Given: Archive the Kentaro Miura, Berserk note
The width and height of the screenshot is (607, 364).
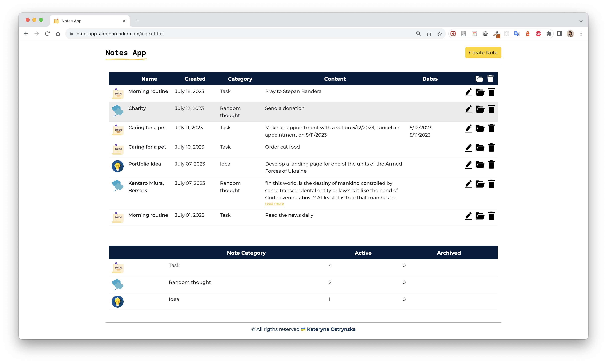Looking at the screenshot, I should (480, 184).
